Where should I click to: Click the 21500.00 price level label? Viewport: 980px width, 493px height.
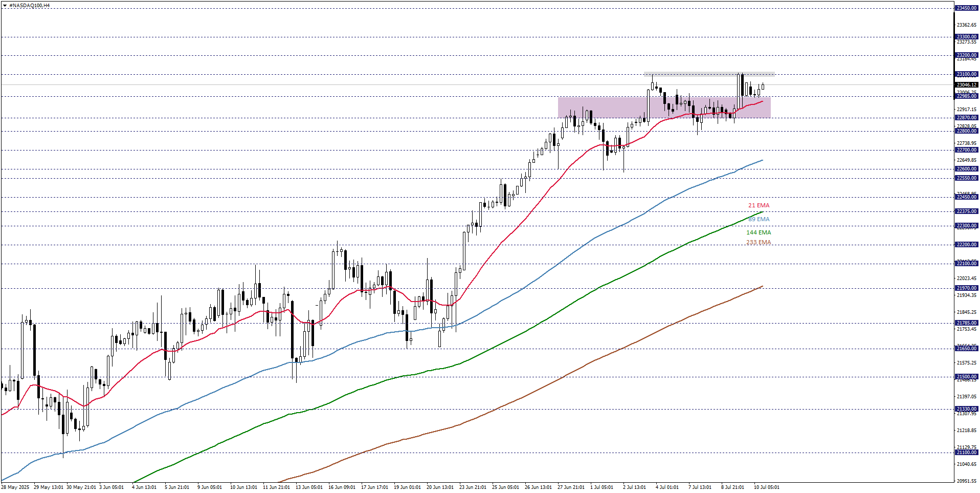click(967, 377)
